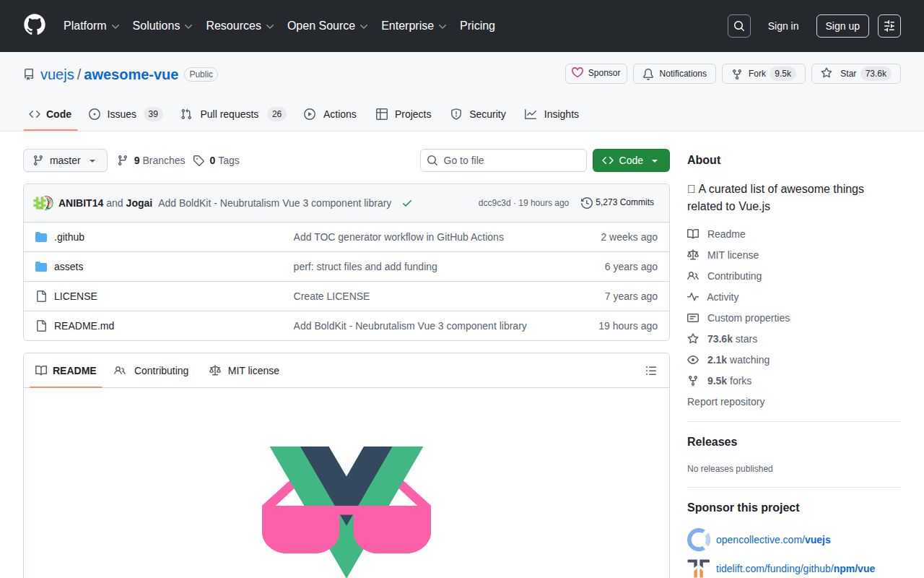
Task: Star the repository using the star icon
Action: [827, 73]
